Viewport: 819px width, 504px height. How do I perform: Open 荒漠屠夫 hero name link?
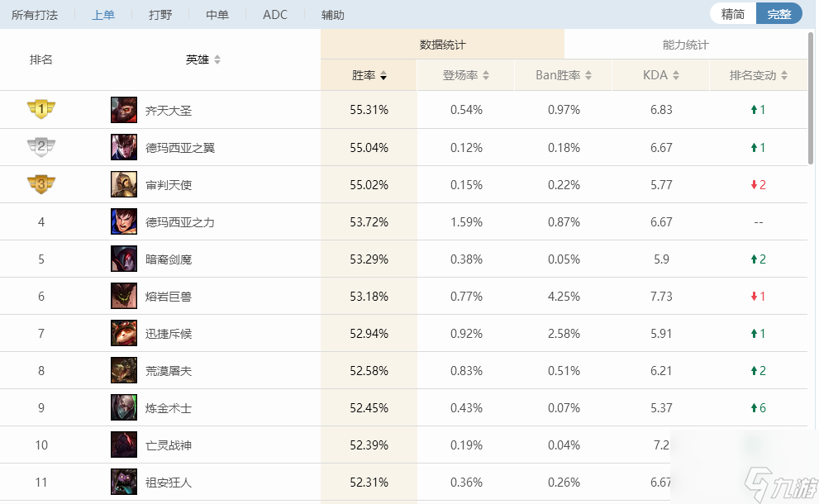coord(169,371)
